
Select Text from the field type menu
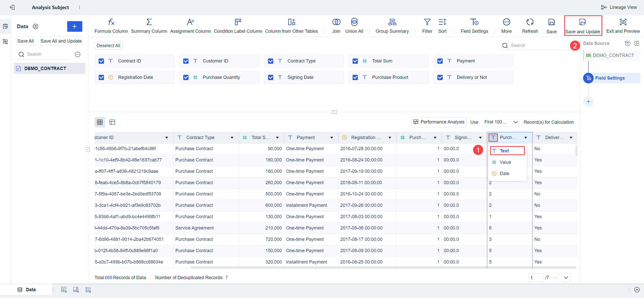point(505,150)
